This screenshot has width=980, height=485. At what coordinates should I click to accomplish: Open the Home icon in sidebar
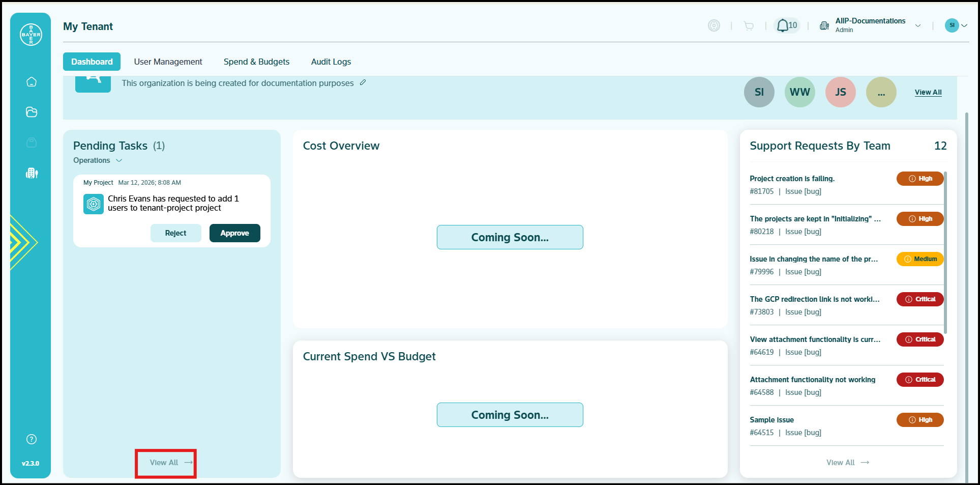coord(32,82)
